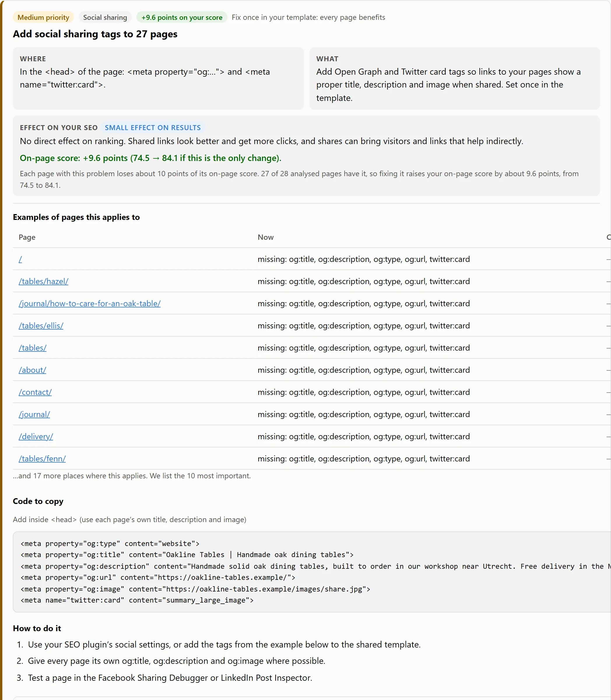
Task: Click the WHAT section label
Action: [327, 59]
